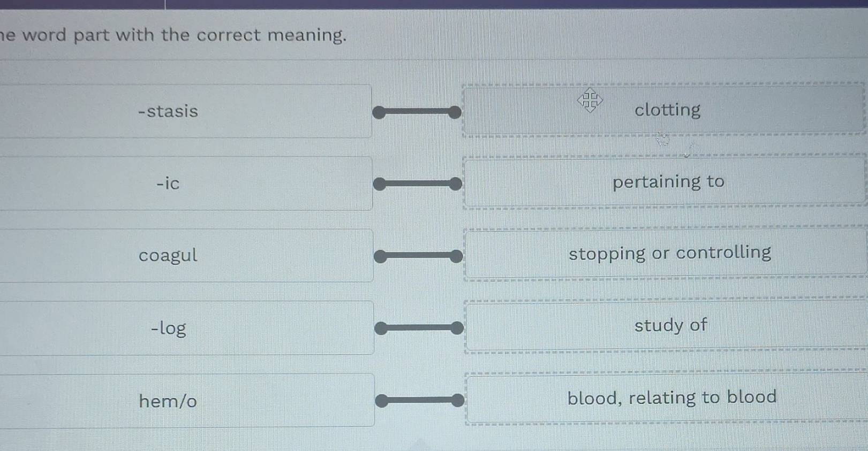Click the "clotting" answer box
This screenshot has width=868, height=451.
[x=667, y=110]
